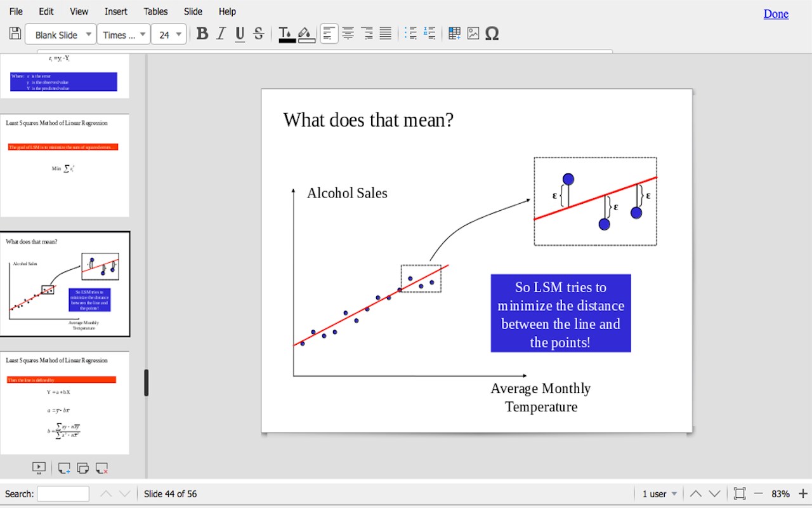Add a new slide
This screenshot has height=508, width=812.
(x=64, y=468)
